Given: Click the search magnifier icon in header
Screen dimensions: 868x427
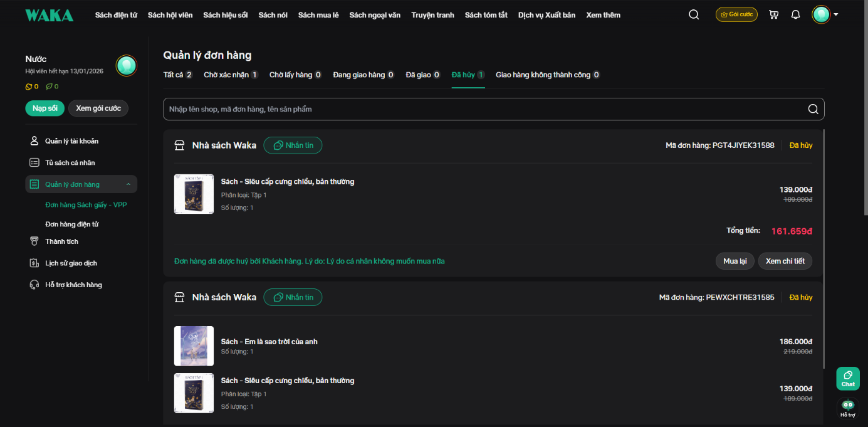Looking at the screenshot, I should tap(693, 15).
